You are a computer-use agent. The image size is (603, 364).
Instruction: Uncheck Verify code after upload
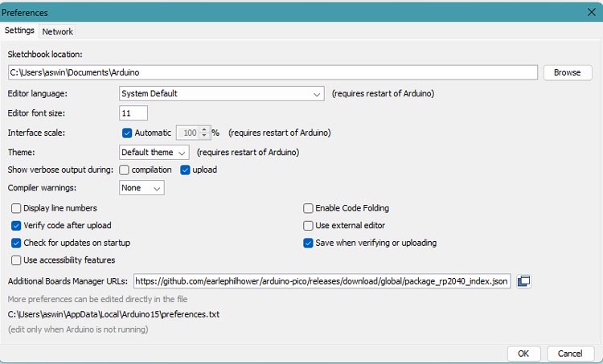click(16, 226)
